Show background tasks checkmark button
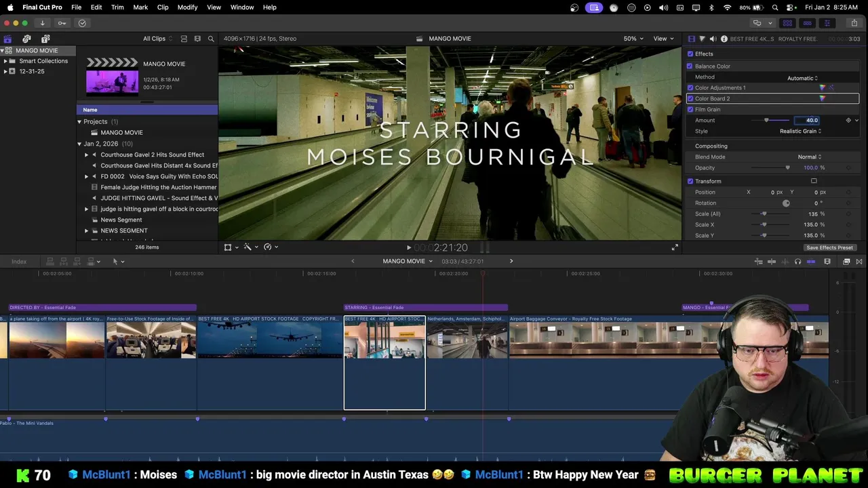This screenshot has width=868, height=488. pyautogui.click(x=82, y=23)
